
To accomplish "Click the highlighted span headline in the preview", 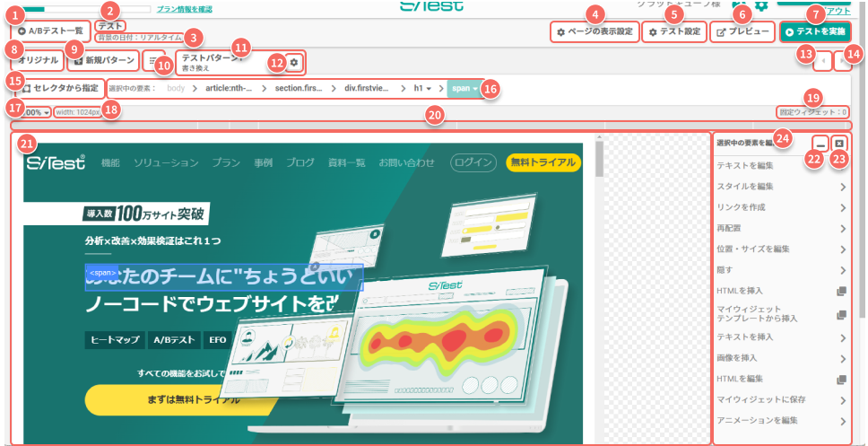I will (x=223, y=277).
